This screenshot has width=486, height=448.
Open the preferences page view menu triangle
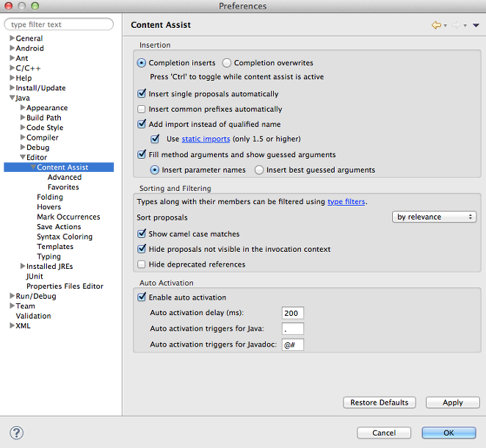coord(476,25)
